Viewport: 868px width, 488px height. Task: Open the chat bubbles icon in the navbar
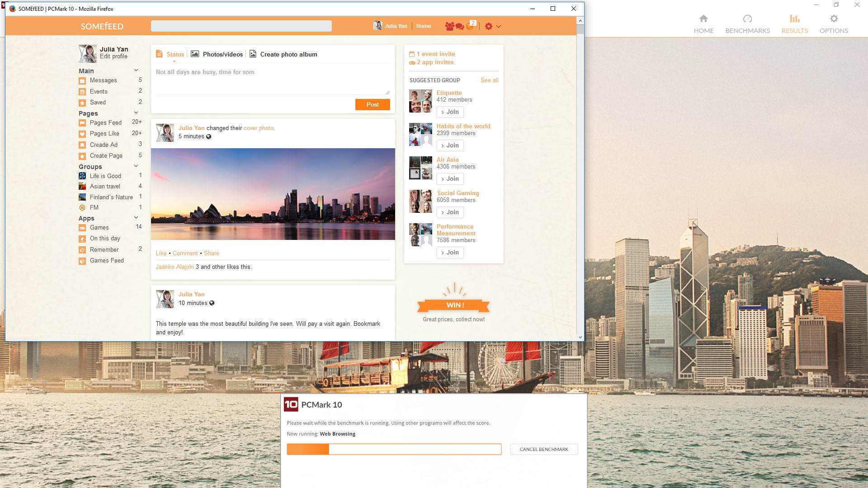(460, 26)
